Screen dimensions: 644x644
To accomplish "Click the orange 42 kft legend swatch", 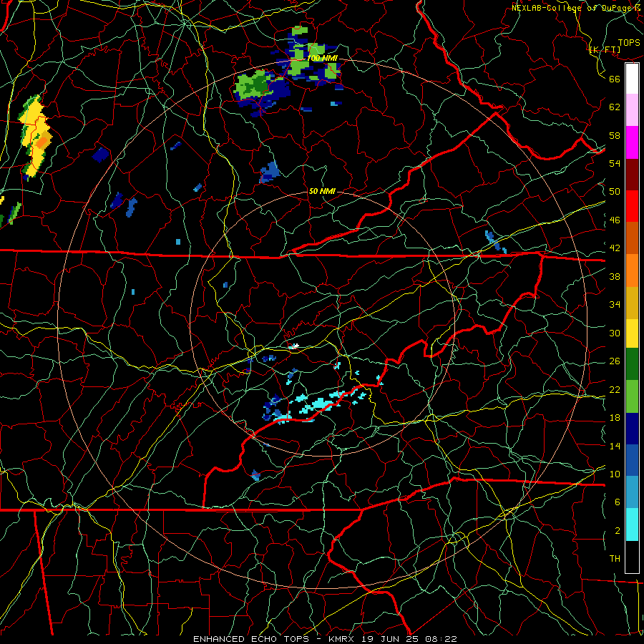I will [x=632, y=270].
